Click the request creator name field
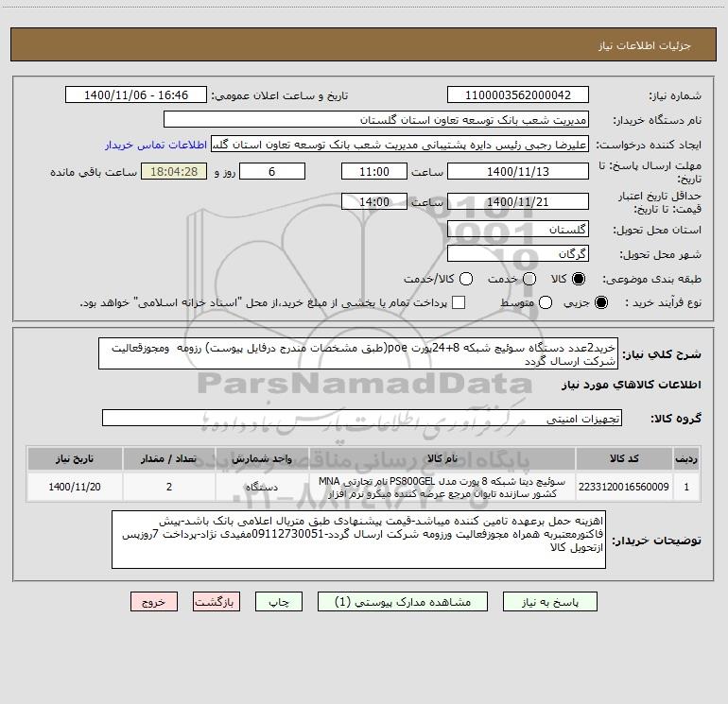Image resolution: width=728 pixels, height=704 pixels. click(400, 145)
